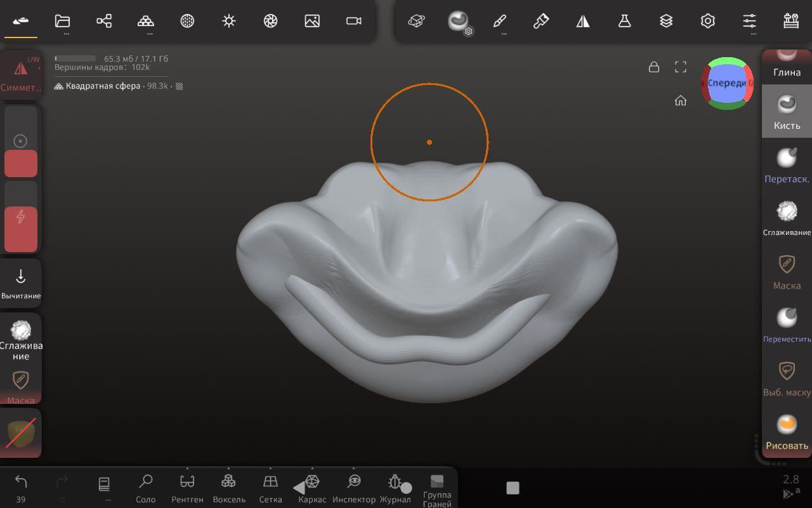Viewport: 812px width, 508px height.
Task: Open the layers stack icon
Action: point(665,21)
